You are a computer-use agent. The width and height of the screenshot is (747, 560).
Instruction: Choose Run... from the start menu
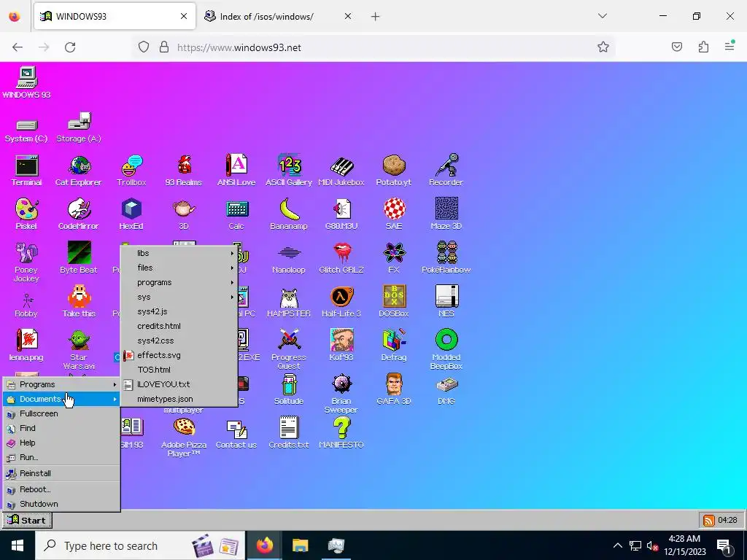(x=61, y=458)
